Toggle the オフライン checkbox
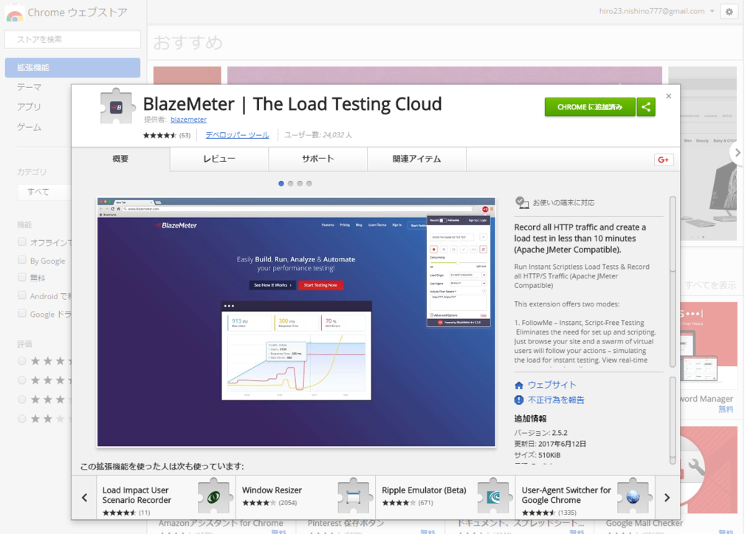756x534 pixels. 21,242
